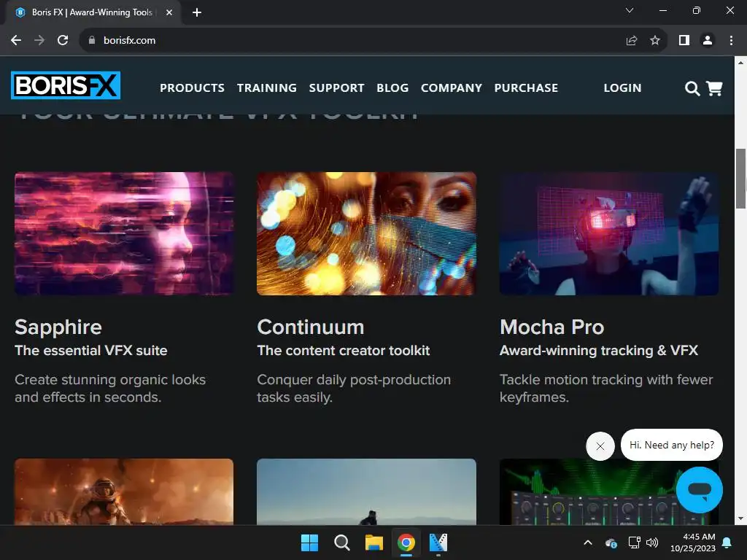Viewport: 747px width, 560px height.
Task: Click 'The essential VFX suite' text
Action: tap(91, 351)
